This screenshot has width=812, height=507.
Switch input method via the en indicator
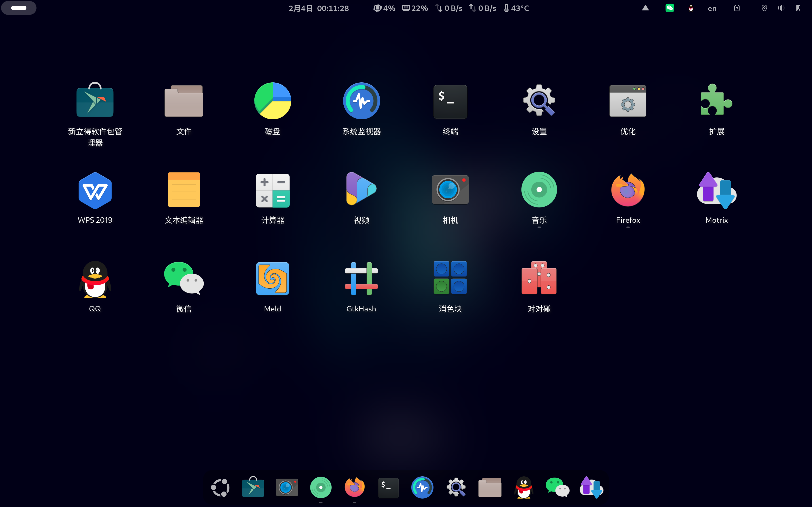click(x=712, y=8)
